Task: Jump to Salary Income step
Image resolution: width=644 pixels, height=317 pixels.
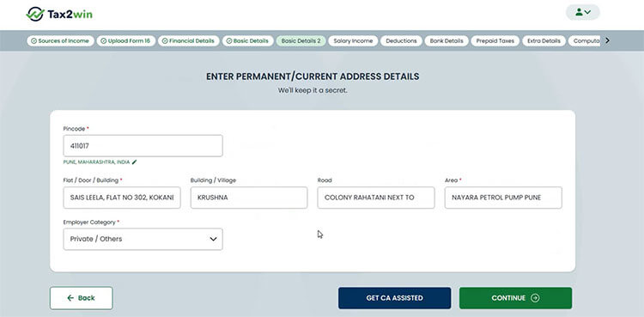Action: coord(353,40)
